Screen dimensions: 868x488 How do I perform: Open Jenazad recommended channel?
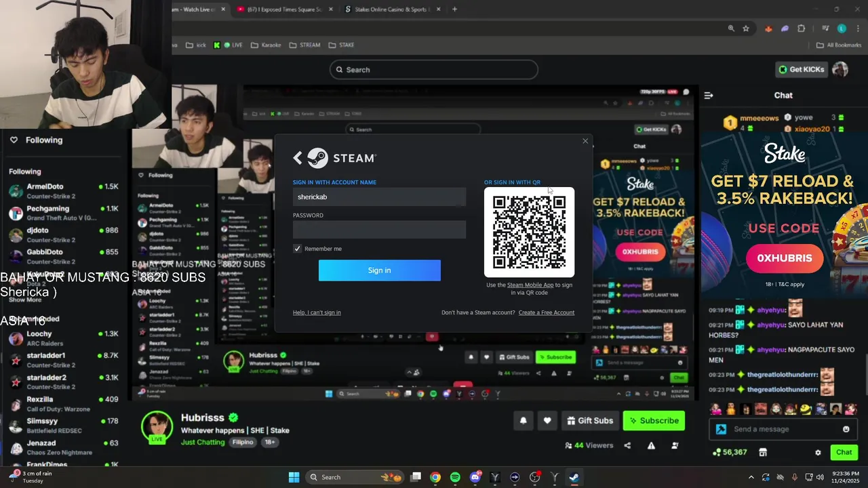tap(64, 447)
